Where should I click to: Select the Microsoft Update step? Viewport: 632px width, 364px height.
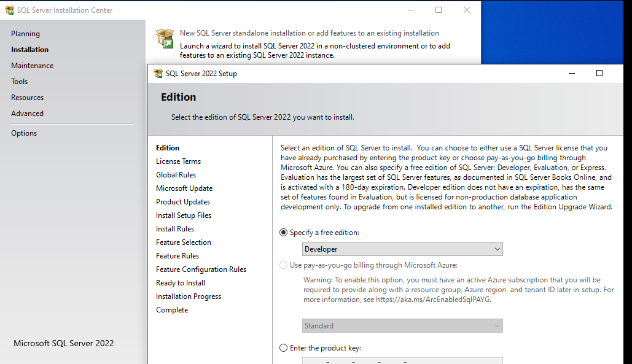tap(184, 188)
